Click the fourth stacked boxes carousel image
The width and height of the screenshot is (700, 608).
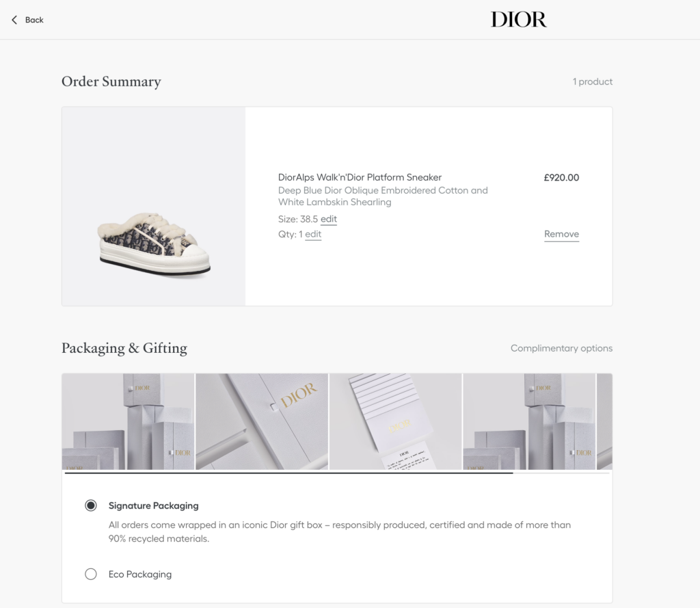coord(529,422)
